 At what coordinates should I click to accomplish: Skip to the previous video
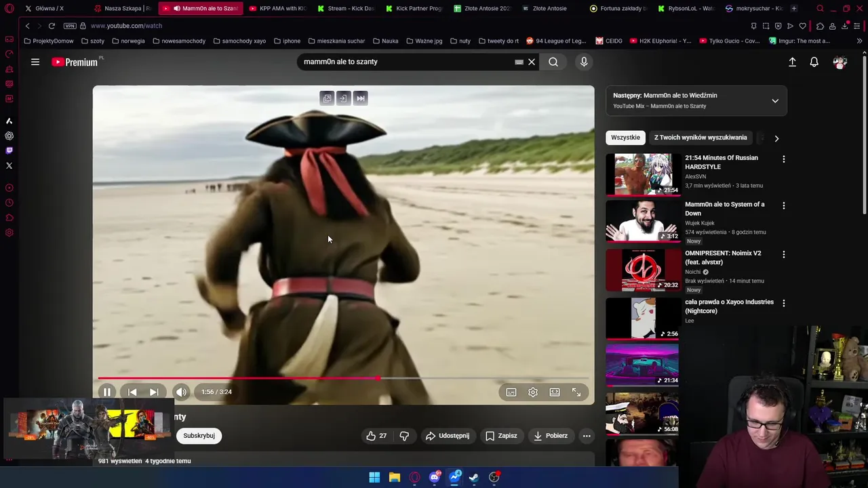pos(132,392)
